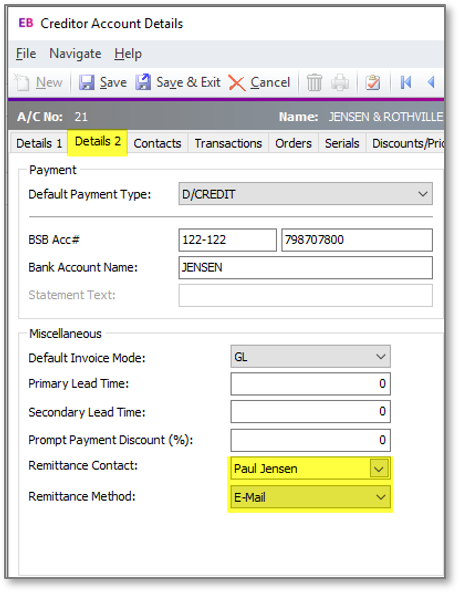Open the File menu
The height and width of the screenshot is (592, 459).
point(26,54)
